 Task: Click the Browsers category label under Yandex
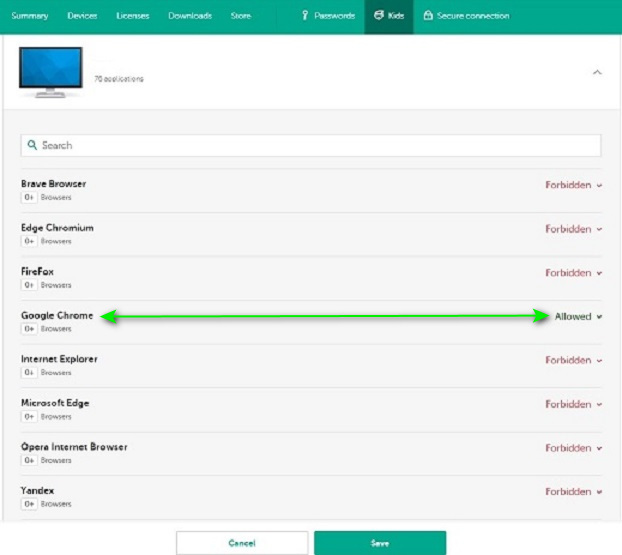(56, 504)
